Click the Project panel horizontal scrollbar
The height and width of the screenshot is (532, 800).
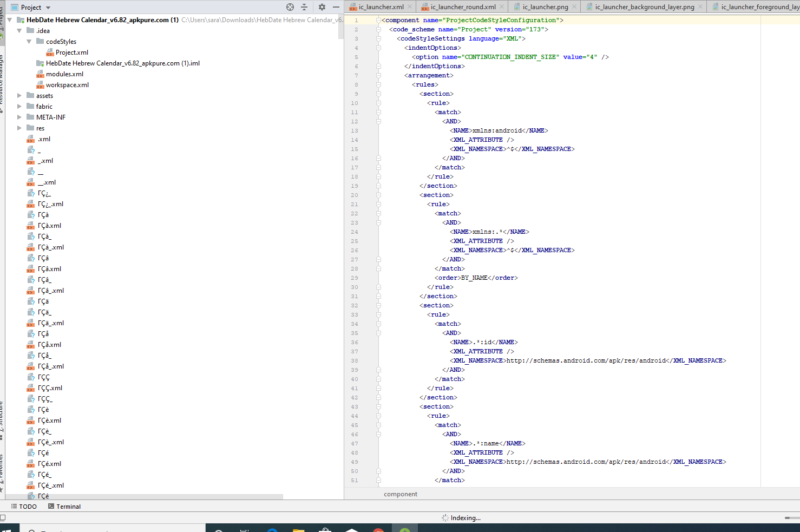(x=144, y=497)
